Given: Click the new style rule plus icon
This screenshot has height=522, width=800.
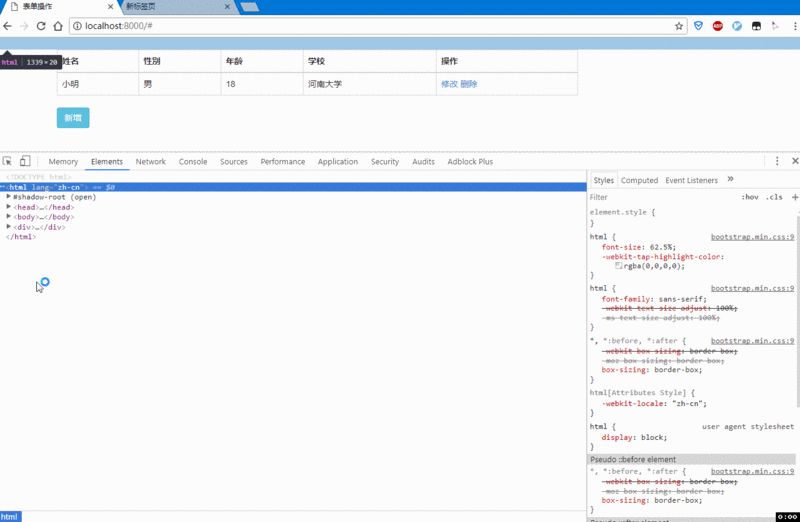Looking at the screenshot, I should 794,197.
